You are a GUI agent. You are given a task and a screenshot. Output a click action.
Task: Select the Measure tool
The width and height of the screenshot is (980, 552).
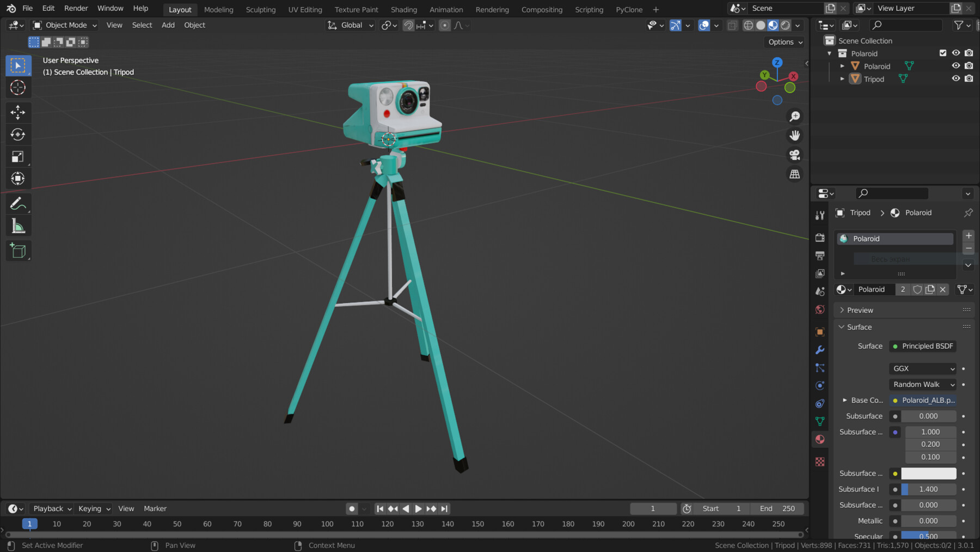point(18,226)
